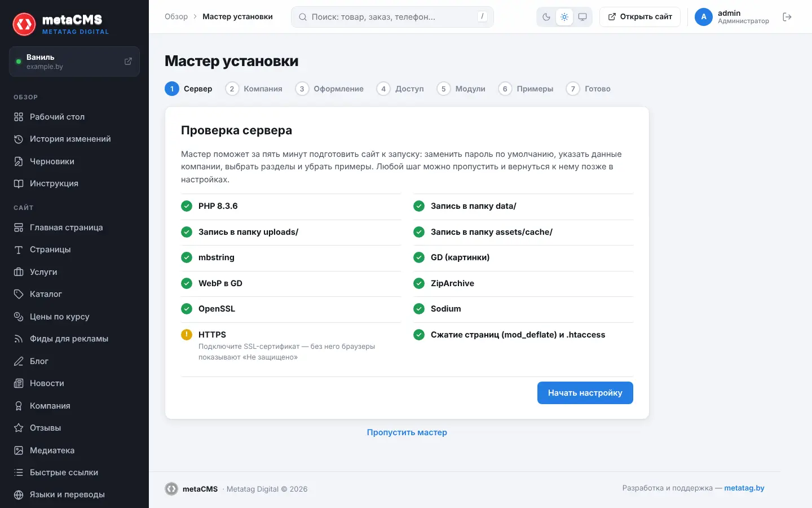Click the Новости newspaper icon
This screenshot has height=508, width=812.
pos(19,383)
